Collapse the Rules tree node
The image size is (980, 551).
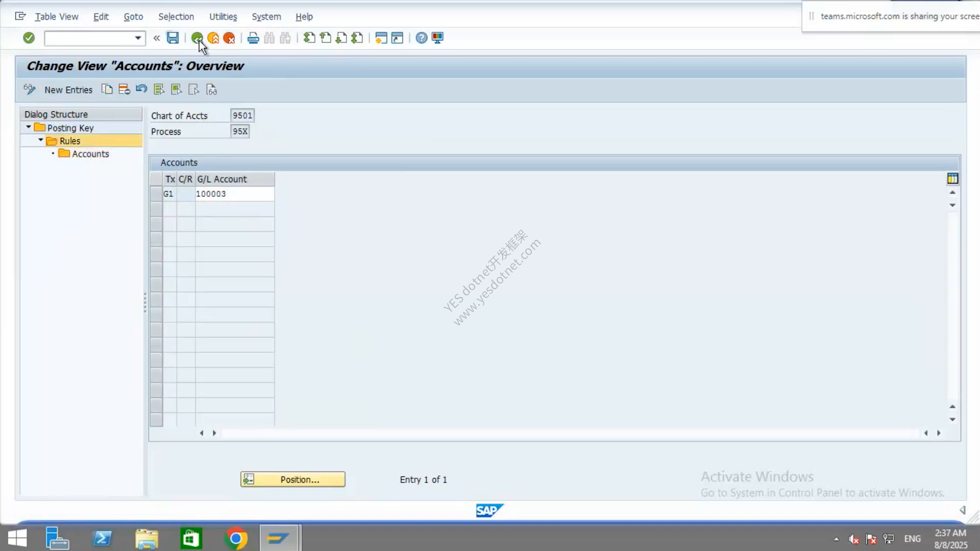click(x=41, y=140)
